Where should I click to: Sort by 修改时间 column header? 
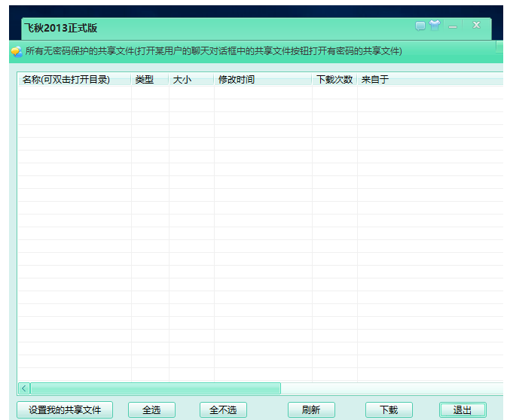click(263, 80)
